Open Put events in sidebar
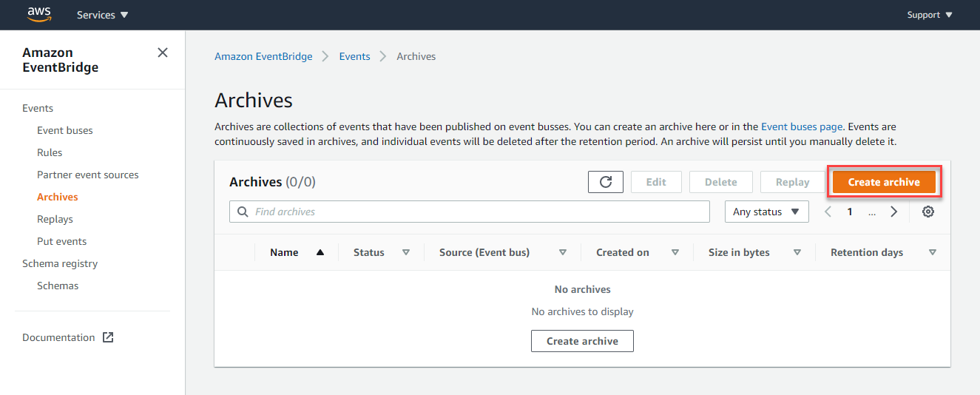 click(62, 241)
